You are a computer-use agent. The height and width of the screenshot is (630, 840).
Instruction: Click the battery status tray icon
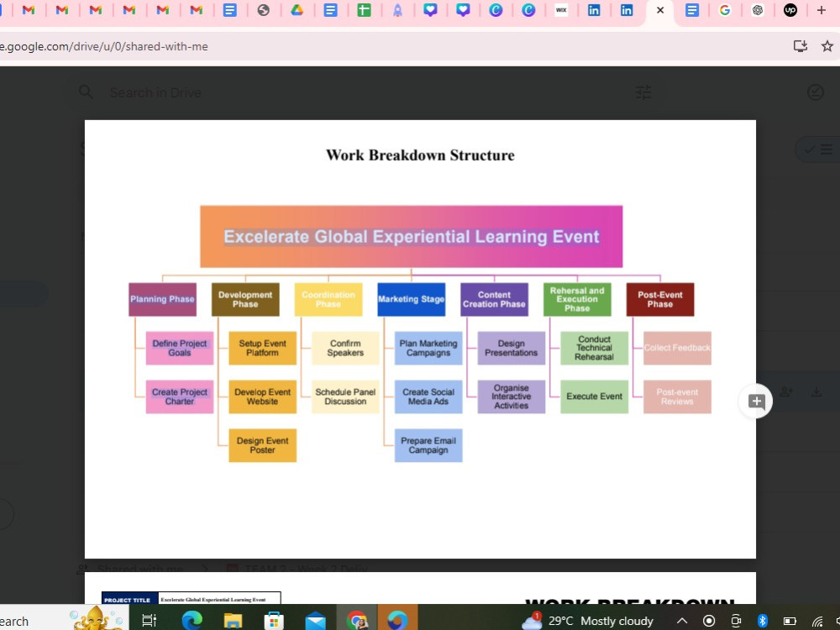click(x=790, y=621)
